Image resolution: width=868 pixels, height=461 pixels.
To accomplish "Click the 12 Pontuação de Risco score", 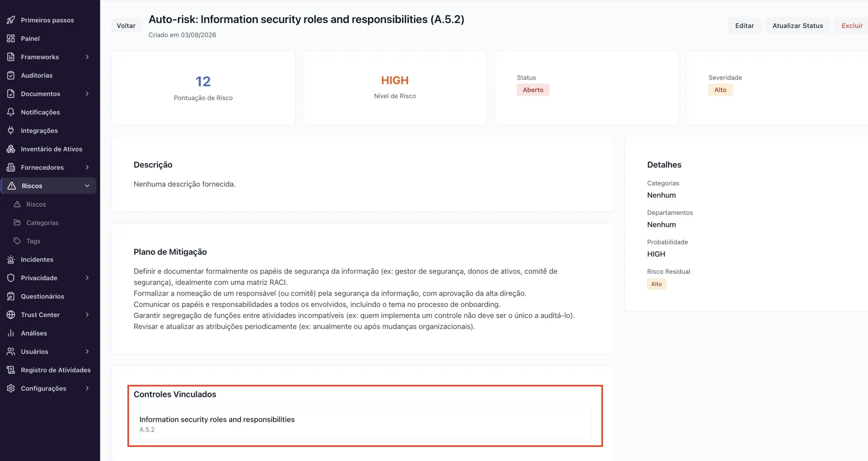I will point(203,81).
